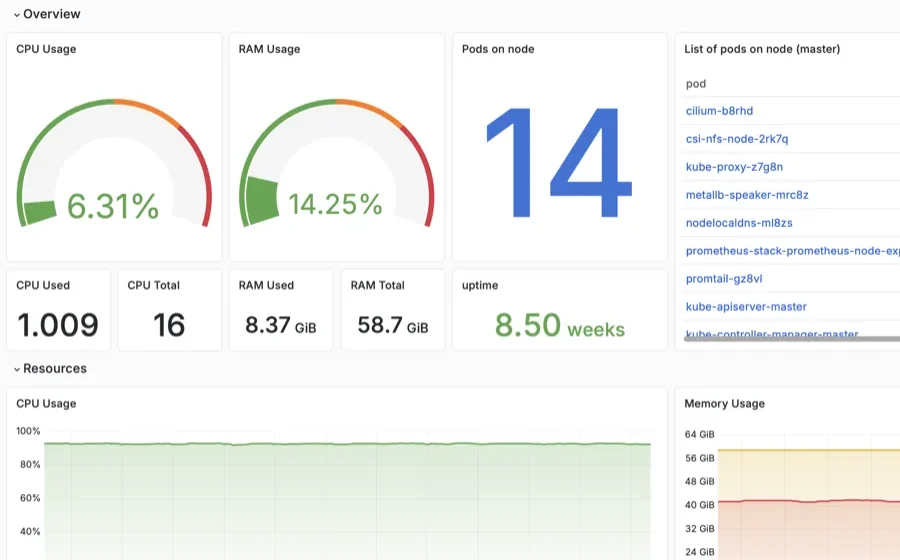Click the uptime panel title
The width and height of the screenshot is (900, 560).
(480, 286)
